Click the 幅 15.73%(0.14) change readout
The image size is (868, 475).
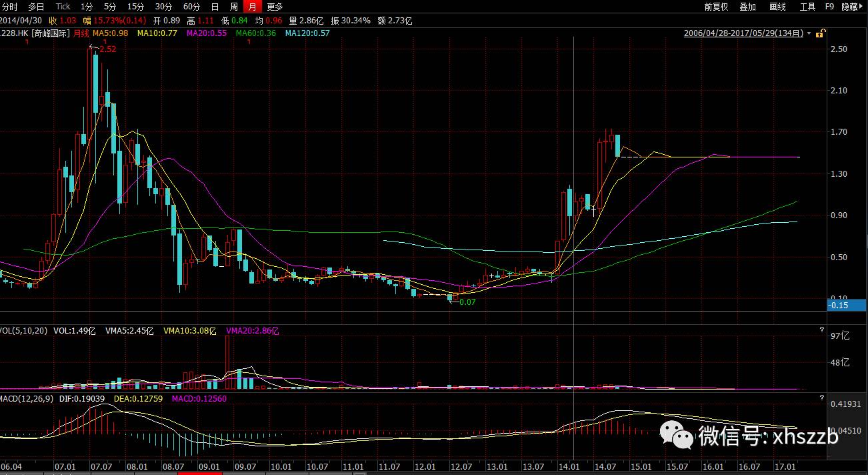pyautogui.click(x=113, y=21)
